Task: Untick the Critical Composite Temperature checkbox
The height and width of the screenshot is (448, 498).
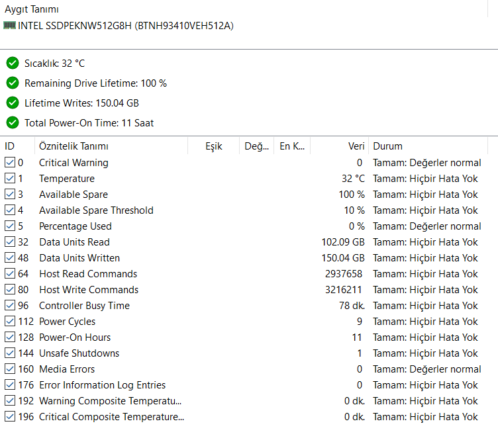Action: (10, 417)
